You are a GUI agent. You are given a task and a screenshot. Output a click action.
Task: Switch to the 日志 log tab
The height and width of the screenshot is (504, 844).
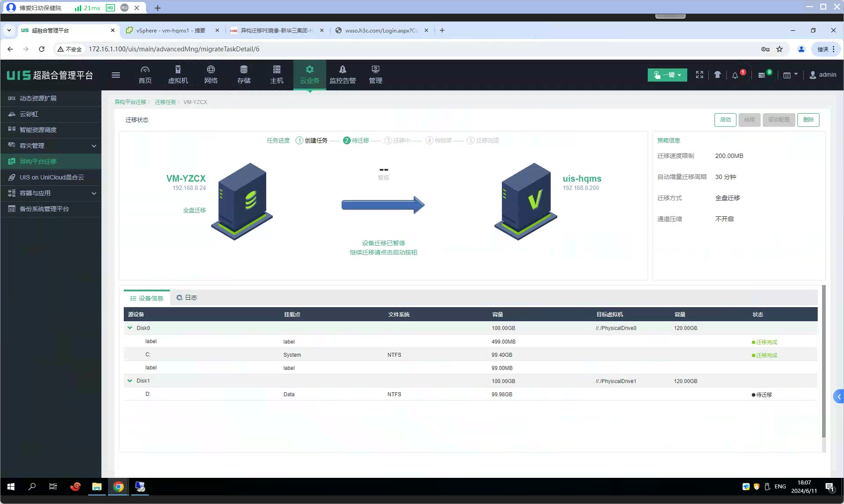[x=187, y=298]
